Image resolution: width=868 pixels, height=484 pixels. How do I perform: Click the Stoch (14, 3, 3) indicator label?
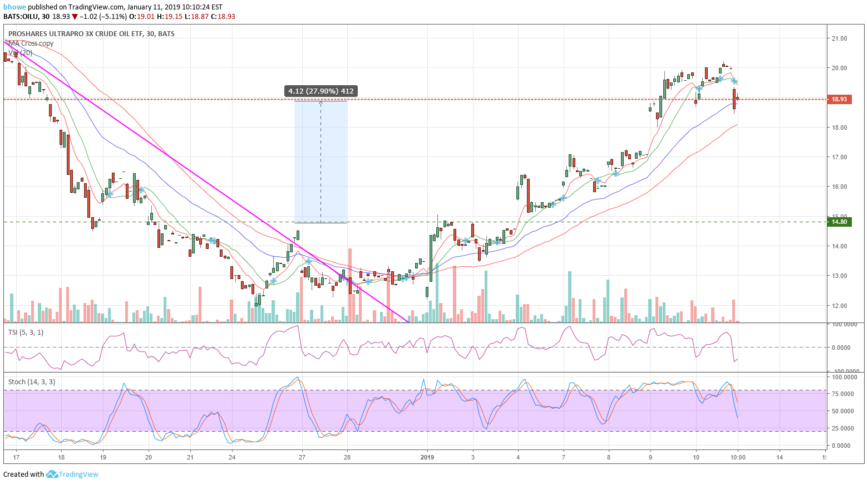pos(31,382)
